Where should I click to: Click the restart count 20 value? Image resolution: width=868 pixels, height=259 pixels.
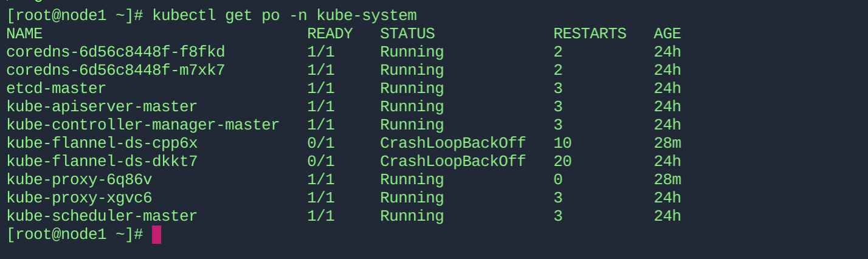coord(562,162)
